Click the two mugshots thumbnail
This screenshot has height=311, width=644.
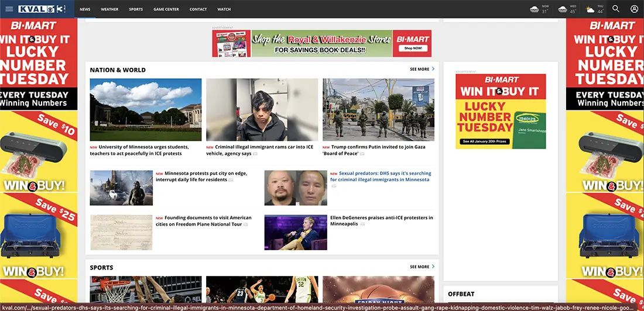tap(296, 188)
